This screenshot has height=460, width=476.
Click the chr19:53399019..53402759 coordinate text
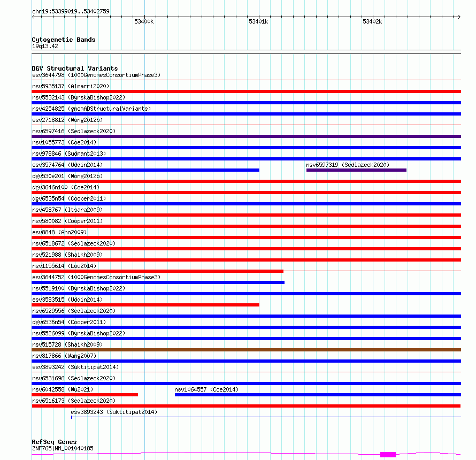click(71, 12)
